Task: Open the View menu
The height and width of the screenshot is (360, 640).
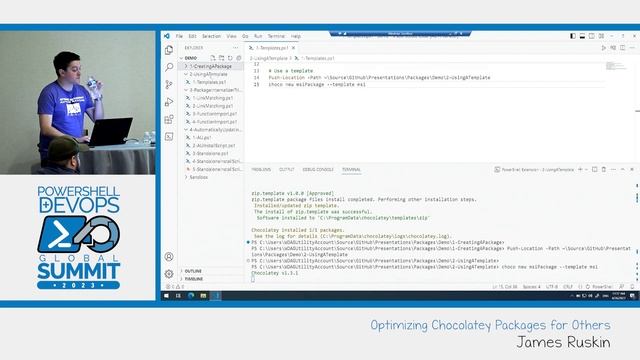Action: tap(231, 36)
